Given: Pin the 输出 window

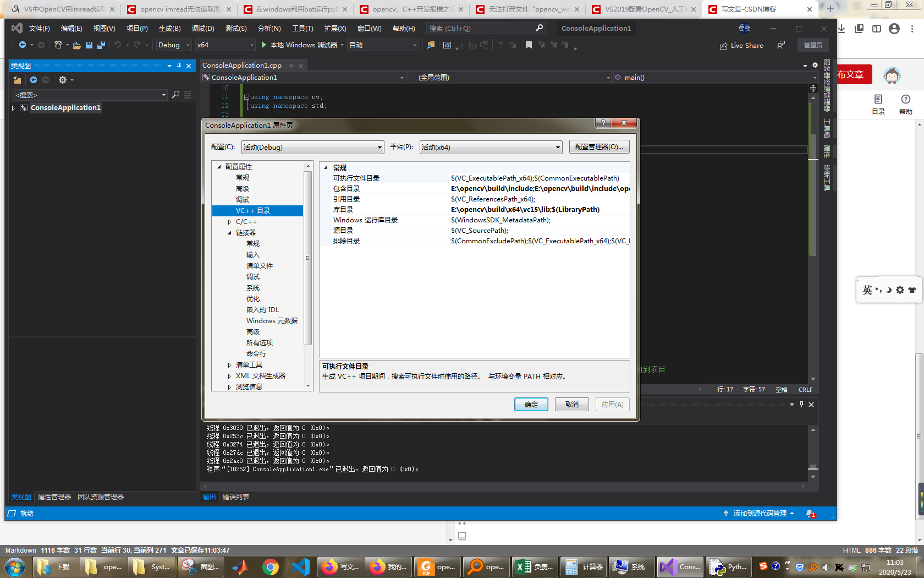Looking at the screenshot, I should pyautogui.click(x=801, y=404).
